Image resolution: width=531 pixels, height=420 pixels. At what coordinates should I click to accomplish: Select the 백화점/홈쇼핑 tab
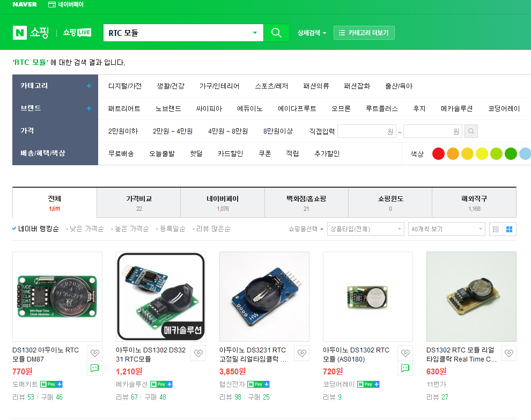point(306,203)
